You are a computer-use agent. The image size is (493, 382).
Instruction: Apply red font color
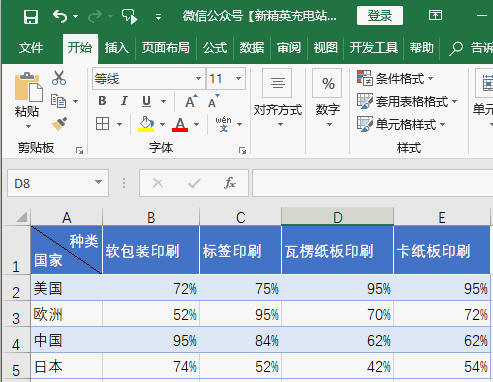180,124
